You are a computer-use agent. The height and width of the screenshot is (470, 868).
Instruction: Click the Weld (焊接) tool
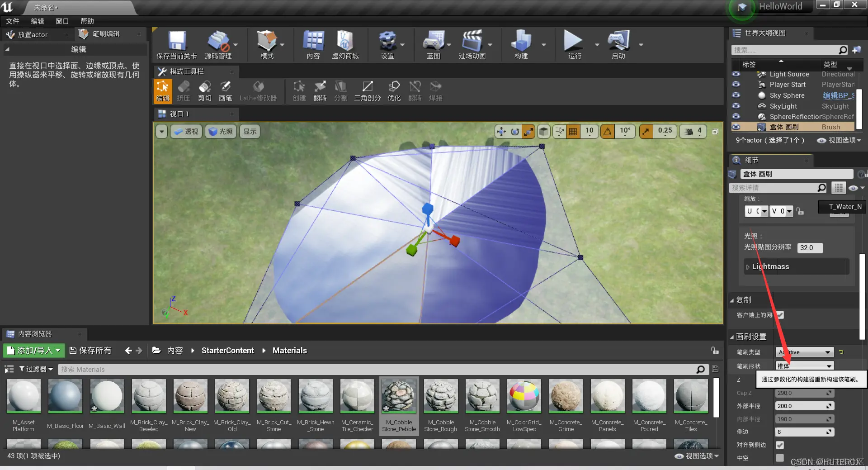point(436,90)
